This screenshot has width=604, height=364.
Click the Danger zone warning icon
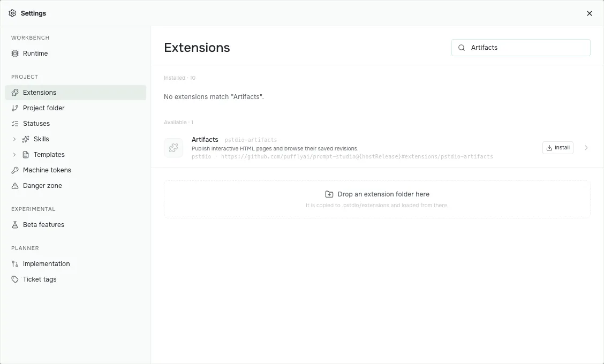(15, 186)
